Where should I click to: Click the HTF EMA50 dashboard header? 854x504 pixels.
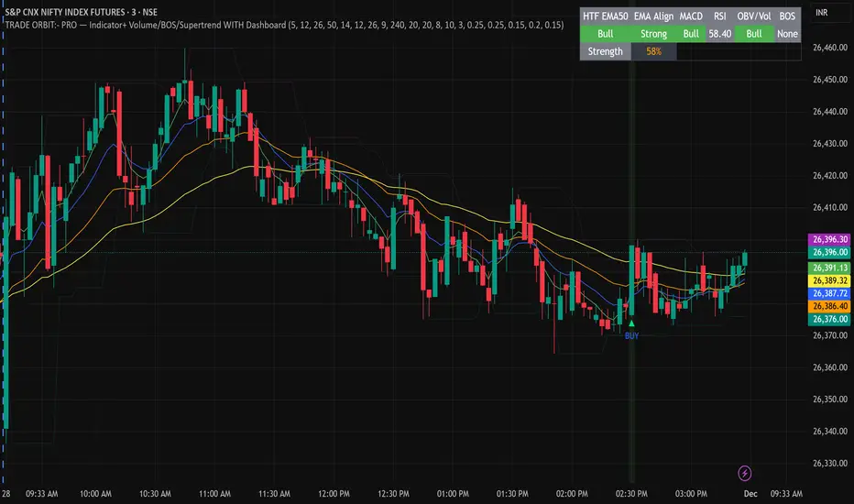(605, 16)
